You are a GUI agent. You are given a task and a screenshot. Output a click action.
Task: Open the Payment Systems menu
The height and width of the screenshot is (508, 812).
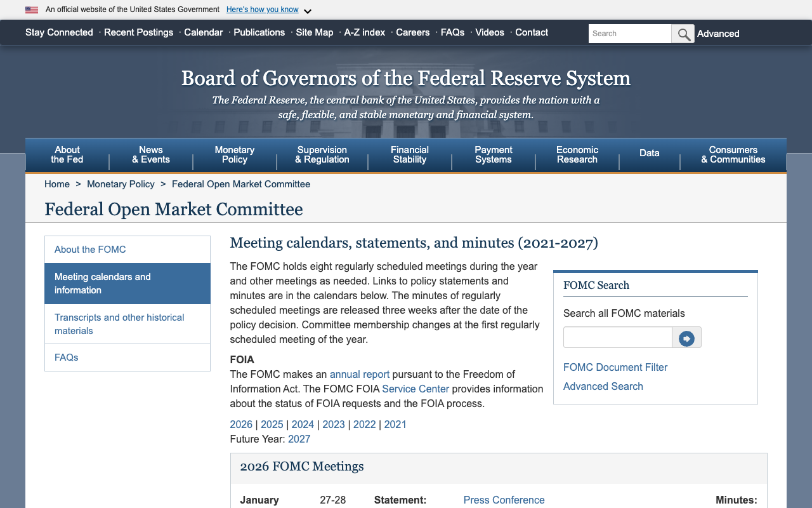494,154
